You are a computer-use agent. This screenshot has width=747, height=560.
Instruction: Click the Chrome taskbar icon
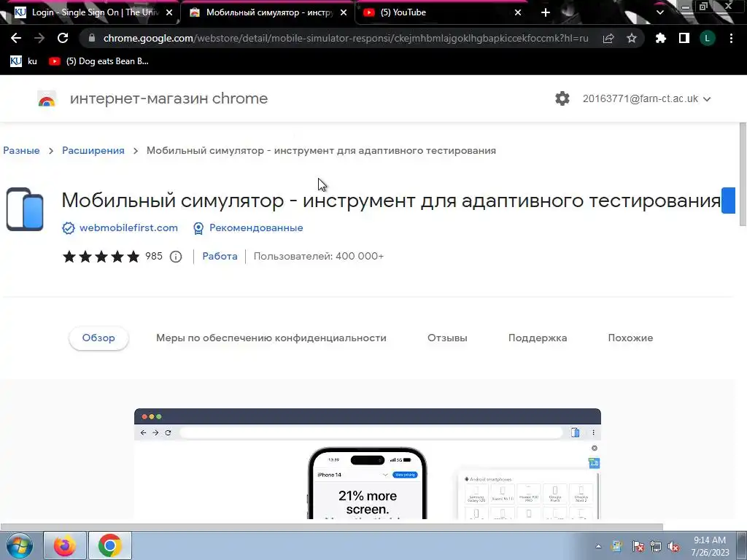click(x=109, y=545)
